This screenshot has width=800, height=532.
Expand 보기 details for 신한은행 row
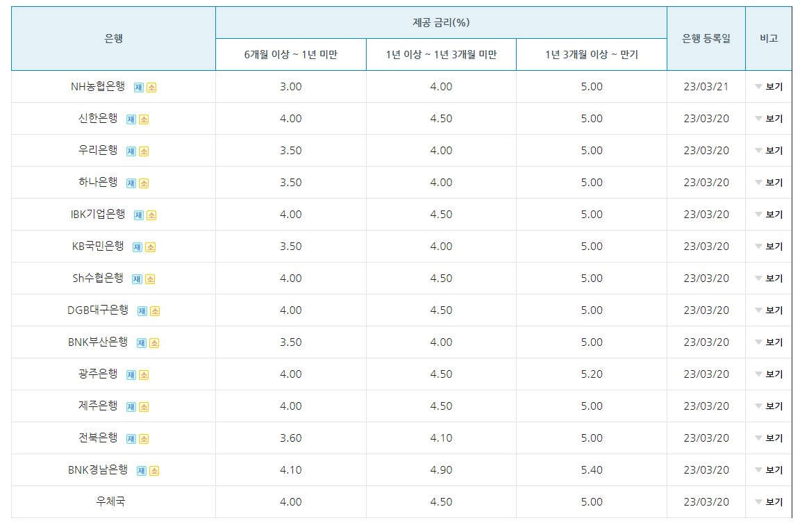(769, 118)
